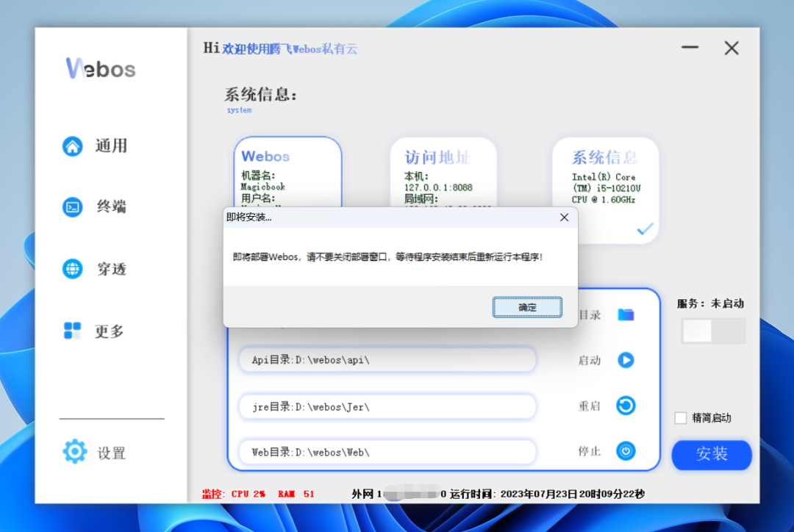Click the play icon next to 启动
This screenshot has width=794, height=532.
point(626,360)
